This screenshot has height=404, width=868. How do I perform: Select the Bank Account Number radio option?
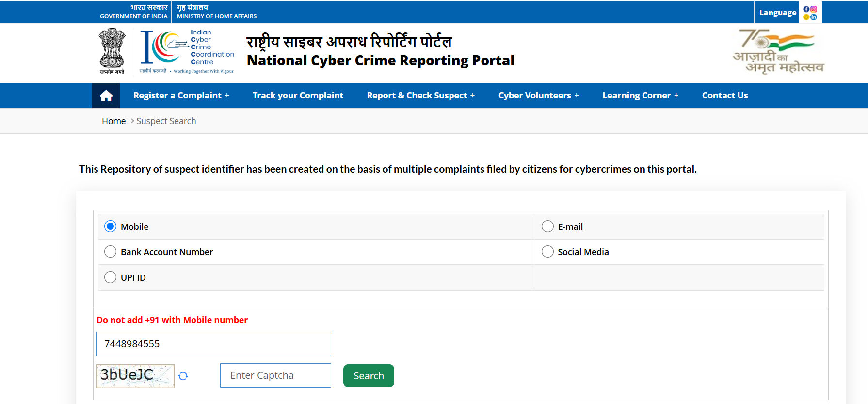[x=111, y=252]
